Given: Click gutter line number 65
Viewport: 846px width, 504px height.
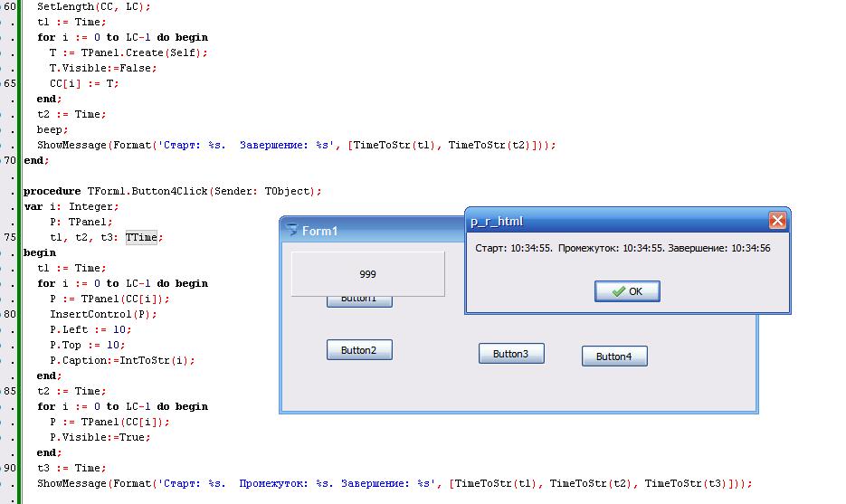Looking at the screenshot, I should 9,83.
